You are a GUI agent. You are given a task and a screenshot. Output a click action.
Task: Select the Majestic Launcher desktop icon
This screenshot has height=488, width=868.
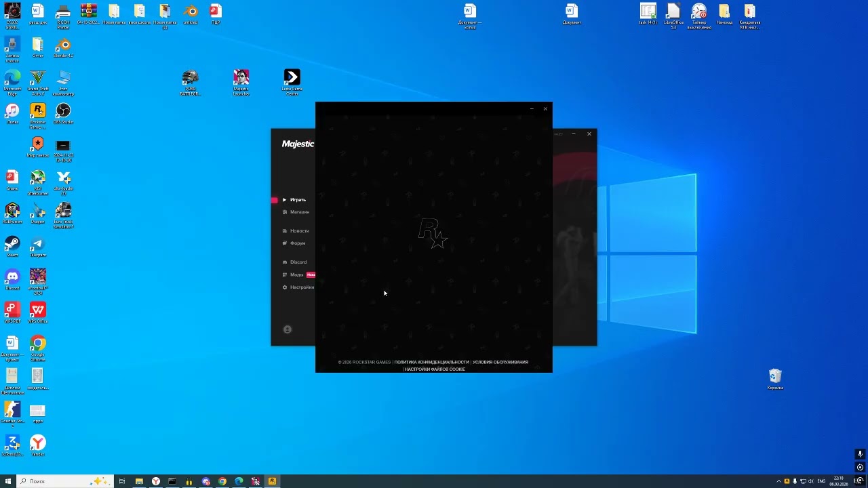pos(241,82)
